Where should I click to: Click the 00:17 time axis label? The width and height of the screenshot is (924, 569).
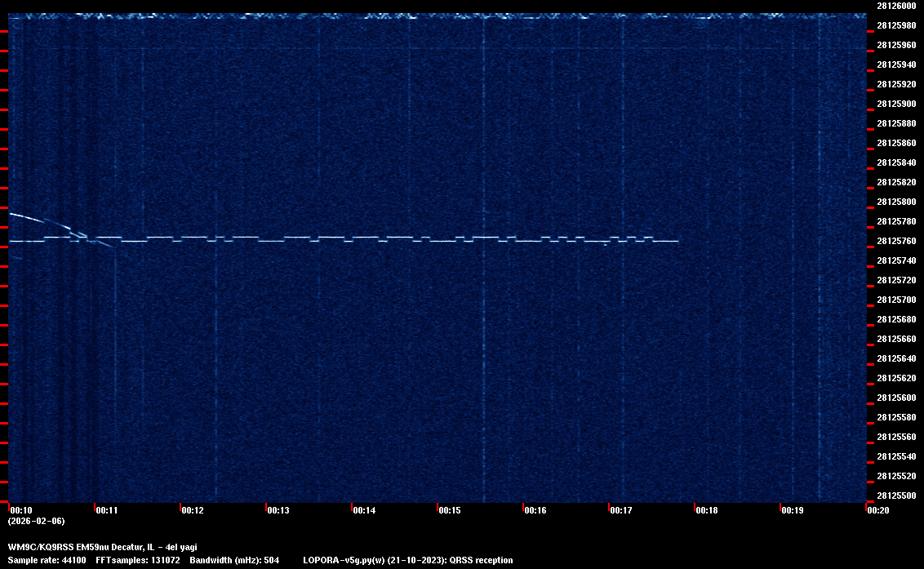(621, 510)
